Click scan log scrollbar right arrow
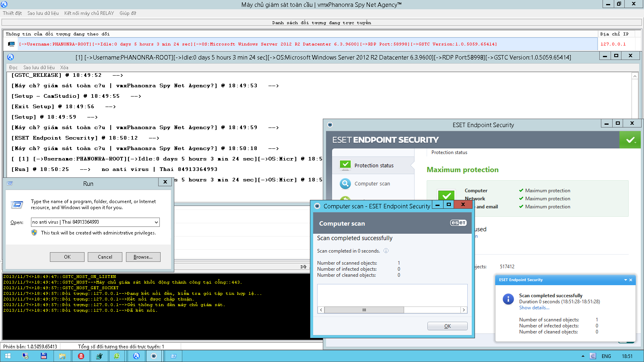 [x=464, y=310]
